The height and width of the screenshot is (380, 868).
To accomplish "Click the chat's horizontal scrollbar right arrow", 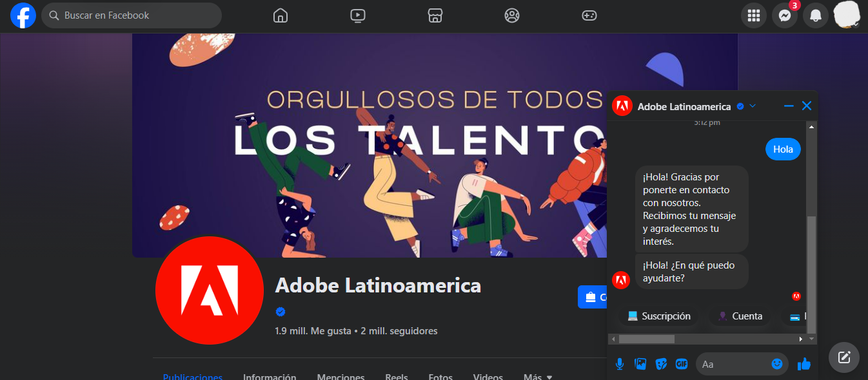I will pos(801,339).
